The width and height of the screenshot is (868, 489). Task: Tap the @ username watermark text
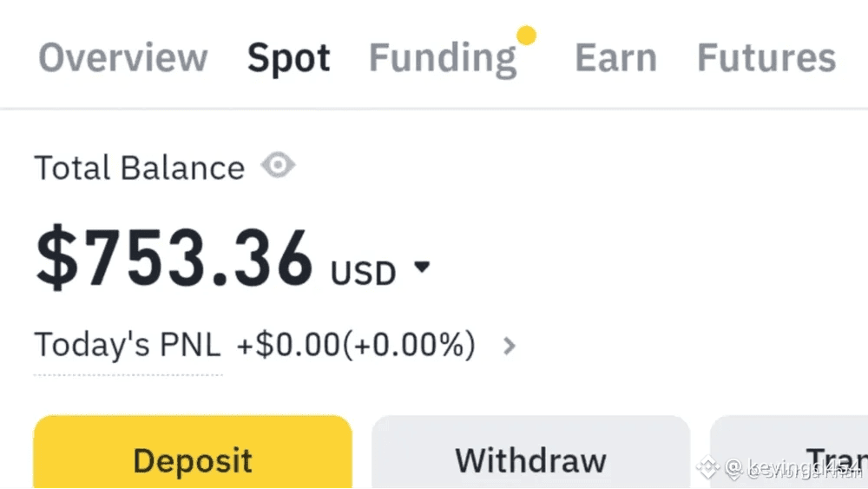coord(793,468)
